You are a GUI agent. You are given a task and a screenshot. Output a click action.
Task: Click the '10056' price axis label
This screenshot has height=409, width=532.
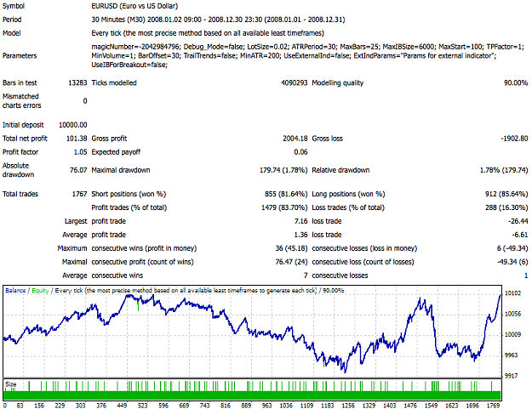513,314
